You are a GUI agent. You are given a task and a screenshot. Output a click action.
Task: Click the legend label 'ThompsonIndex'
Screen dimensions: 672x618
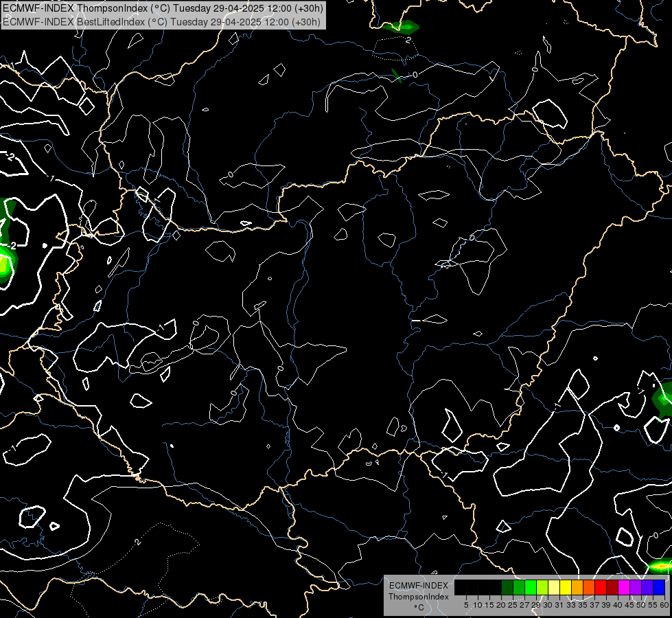(419, 597)
